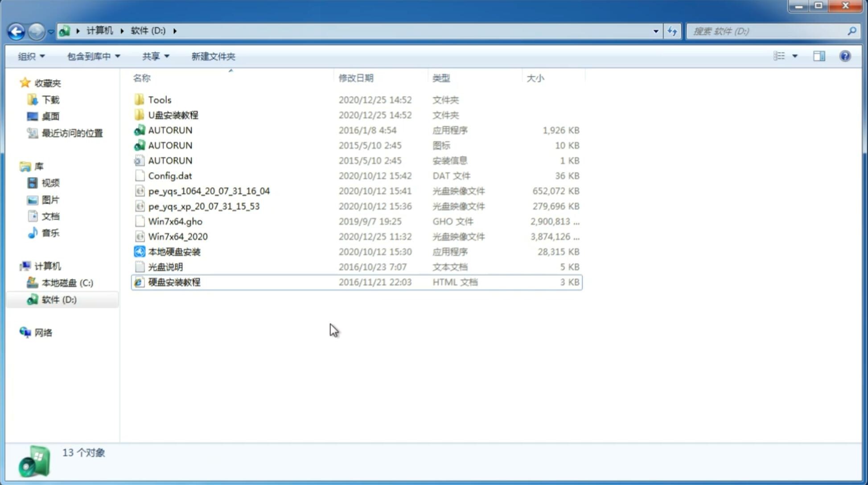Select 软件 (D:) drive in sidebar

point(59,299)
